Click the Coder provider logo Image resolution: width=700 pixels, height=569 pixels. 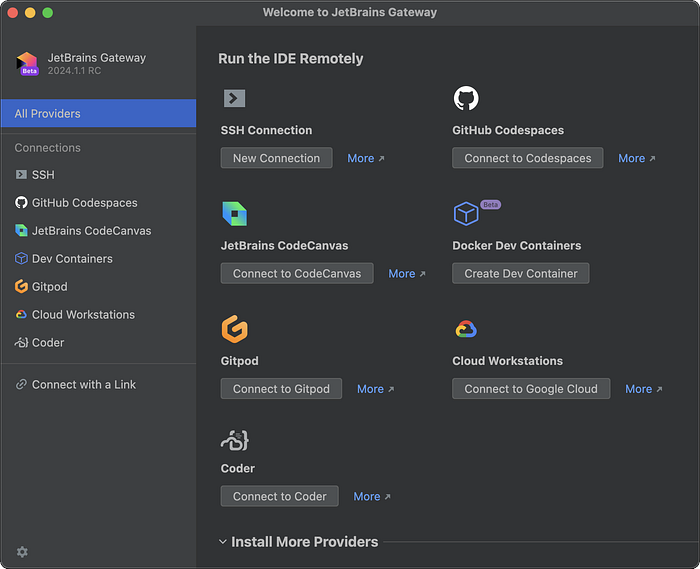pyautogui.click(x=234, y=440)
